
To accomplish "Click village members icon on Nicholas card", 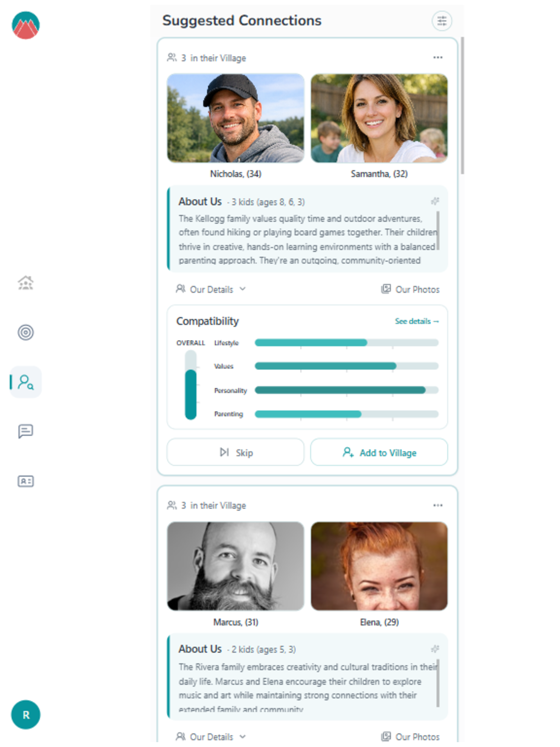I will point(172,58).
